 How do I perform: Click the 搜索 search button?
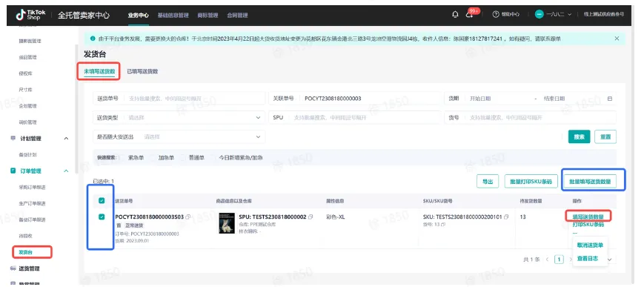click(x=579, y=137)
